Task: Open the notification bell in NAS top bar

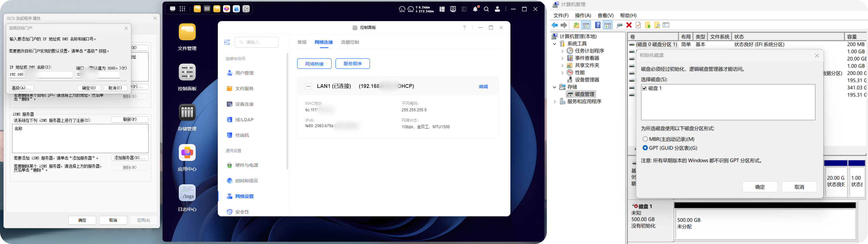Action: pos(475,9)
